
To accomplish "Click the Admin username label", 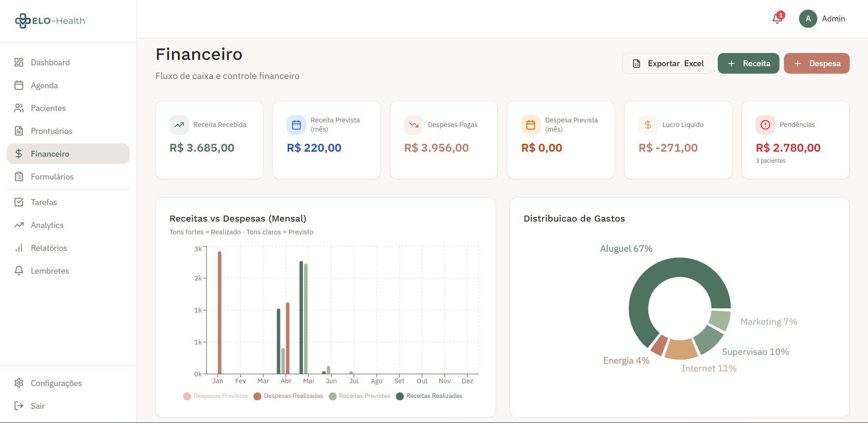I will tap(833, 19).
